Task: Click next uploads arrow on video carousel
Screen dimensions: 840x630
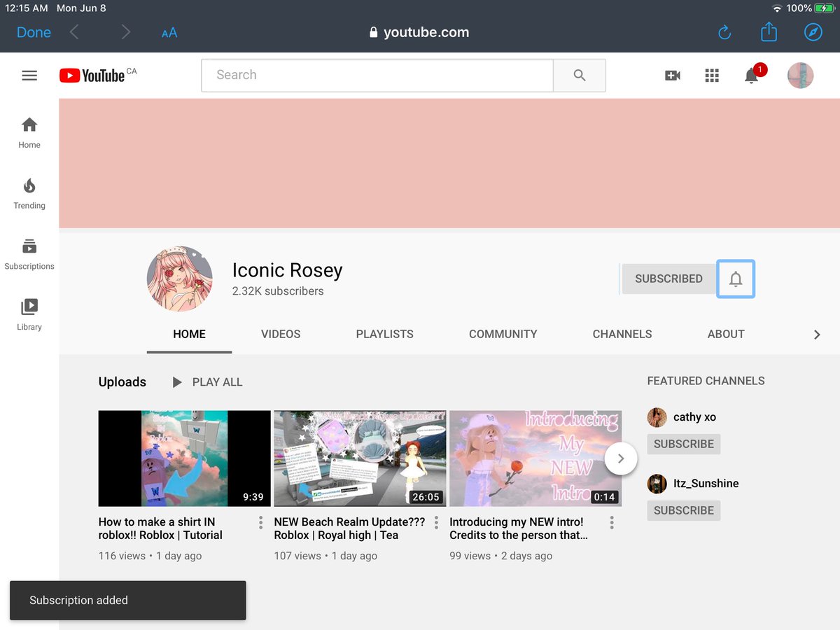Action: 620,458
